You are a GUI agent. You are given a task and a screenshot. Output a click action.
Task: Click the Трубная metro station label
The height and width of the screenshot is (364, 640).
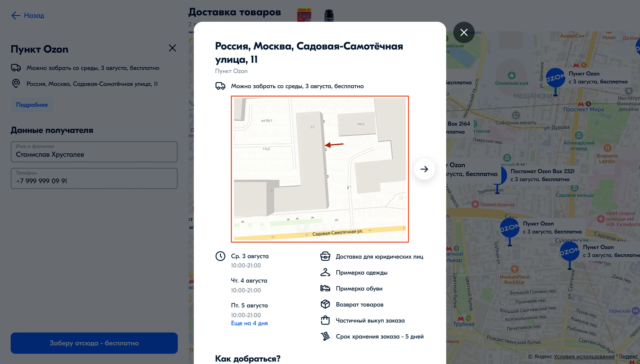click(x=464, y=324)
